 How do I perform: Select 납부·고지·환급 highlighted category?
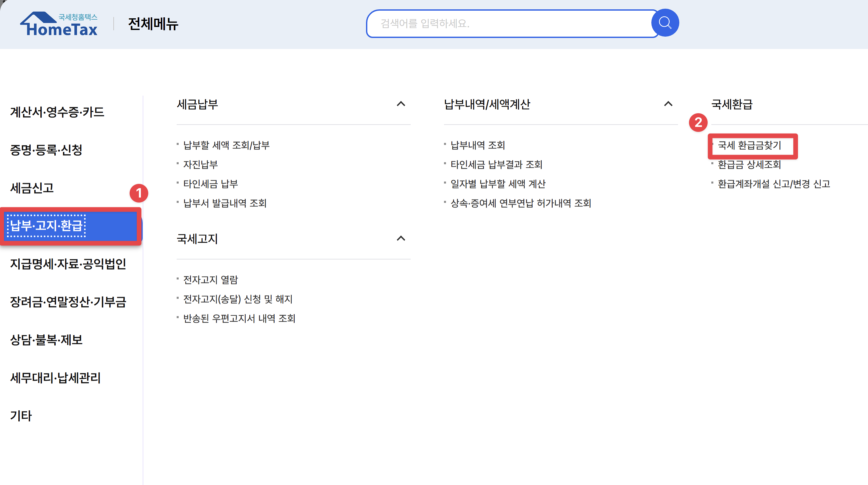pos(47,226)
